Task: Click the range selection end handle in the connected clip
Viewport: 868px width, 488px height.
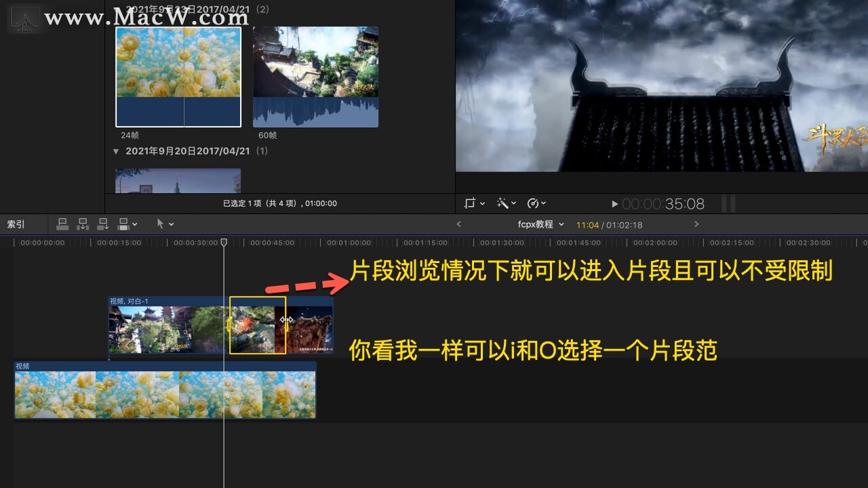Action: coord(285,325)
